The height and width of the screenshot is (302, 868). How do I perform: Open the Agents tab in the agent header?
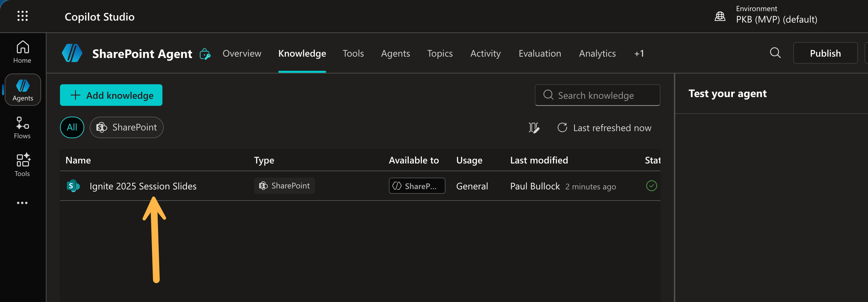pos(395,53)
